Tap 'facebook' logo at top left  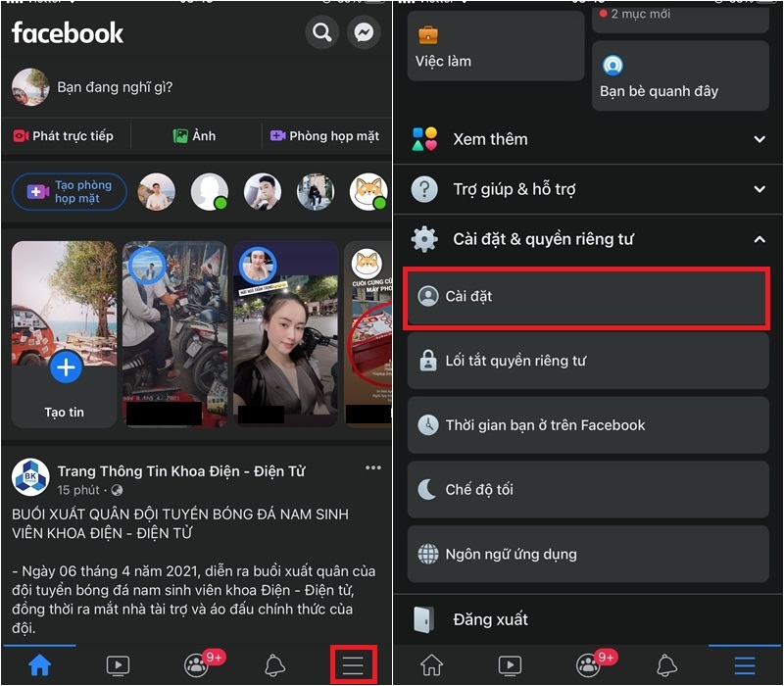(68, 32)
